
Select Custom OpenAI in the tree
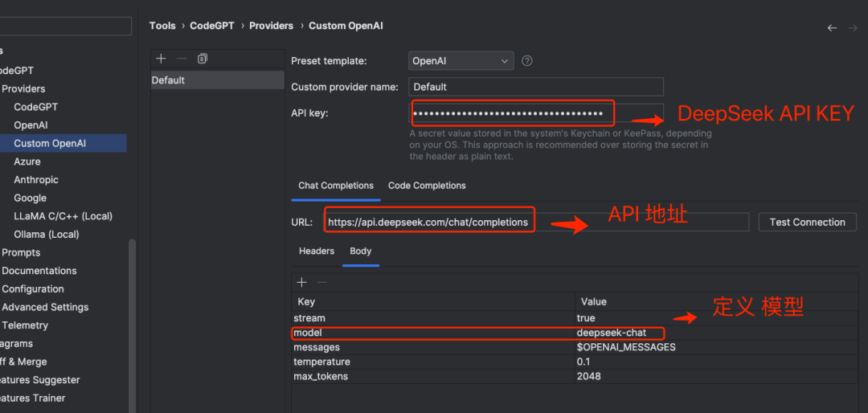click(50, 144)
